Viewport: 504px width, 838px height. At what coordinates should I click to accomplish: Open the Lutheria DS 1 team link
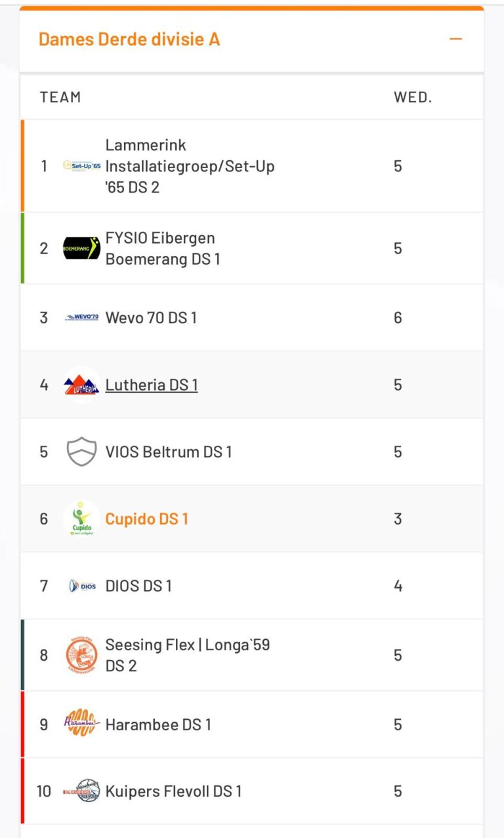[x=152, y=385]
